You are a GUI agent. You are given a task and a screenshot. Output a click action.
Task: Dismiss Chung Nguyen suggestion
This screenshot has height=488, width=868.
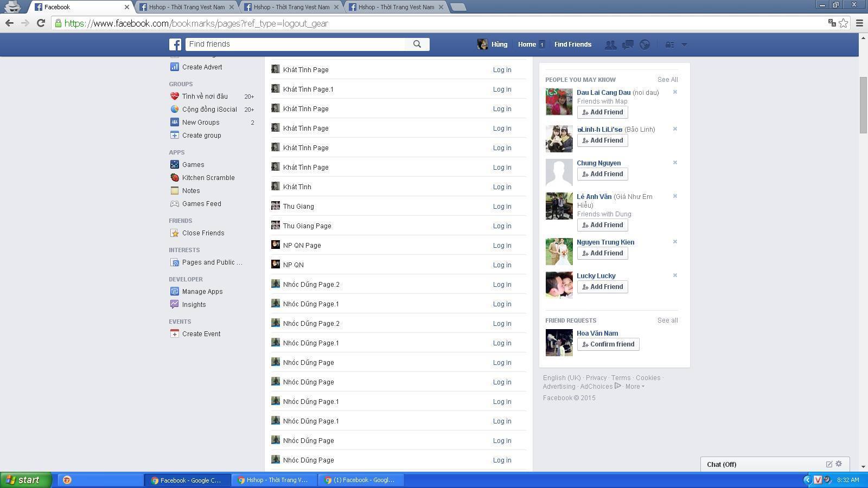tap(675, 163)
